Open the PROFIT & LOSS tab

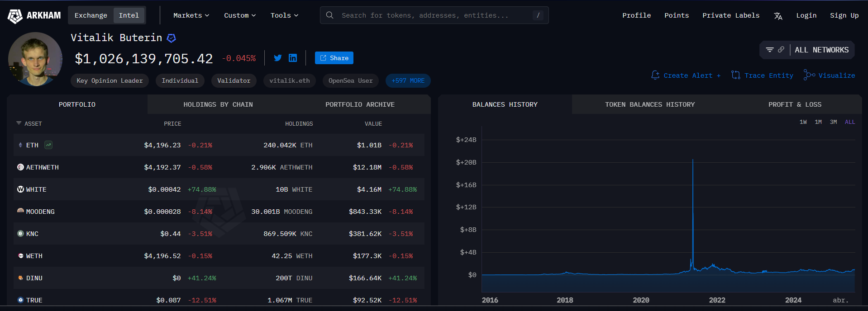(x=795, y=104)
